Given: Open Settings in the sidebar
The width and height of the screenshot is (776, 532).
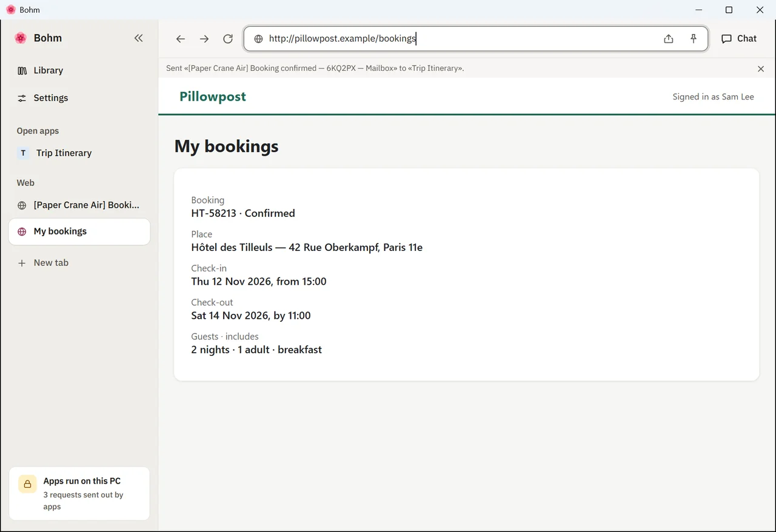Looking at the screenshot, I should coord(79,98).
